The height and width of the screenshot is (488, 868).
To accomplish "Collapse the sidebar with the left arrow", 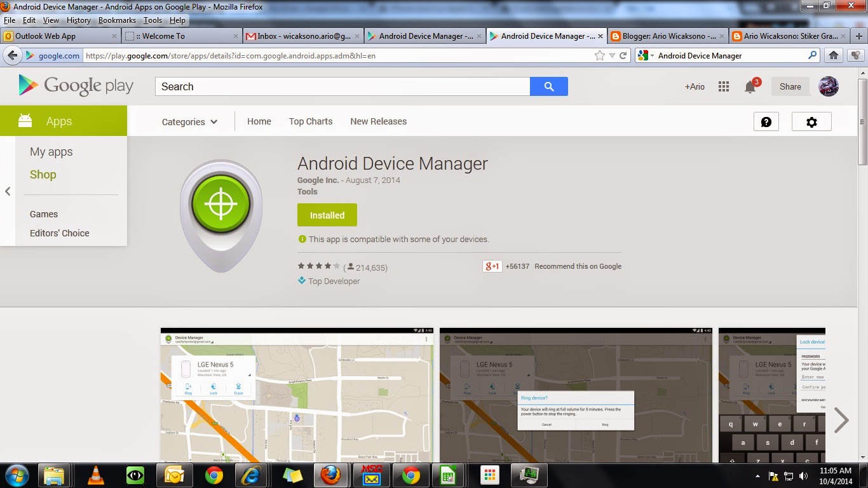I will click(x=8, y=191).
